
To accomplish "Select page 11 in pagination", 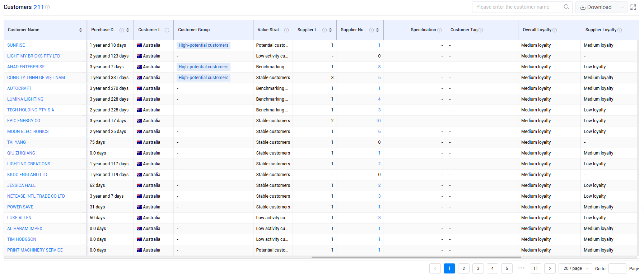I will pos(536,268).
